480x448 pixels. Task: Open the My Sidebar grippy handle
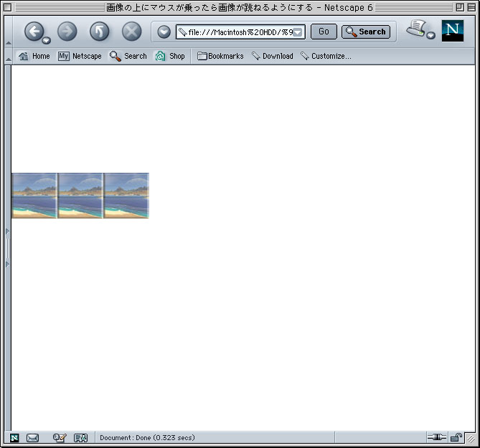pos(8,248)
